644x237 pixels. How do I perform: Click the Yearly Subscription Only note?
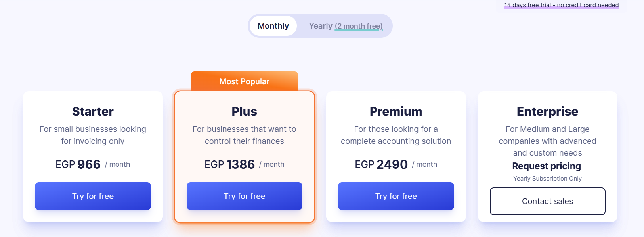pyautogui.click(x=547, y=179)
